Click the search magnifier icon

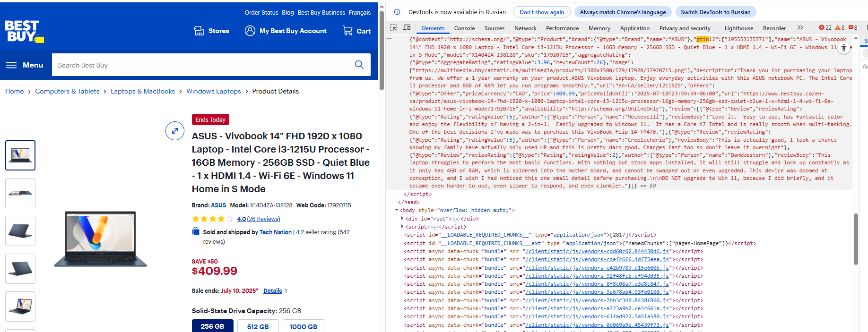pos(359,65)
